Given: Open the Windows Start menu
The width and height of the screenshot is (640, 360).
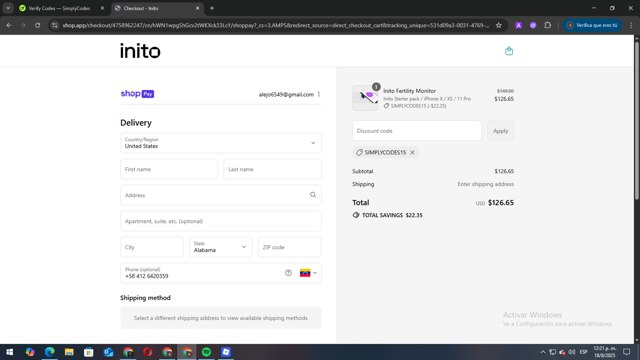Looking at the screenshot, I should (9, 352).
